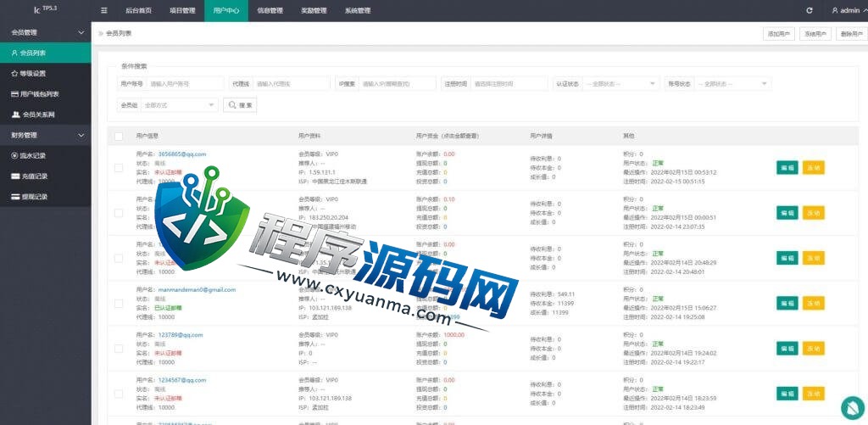Screen dimensions: 868x425
Task: Click the 用户资金 column header
Action: click(x=448, y=136)
